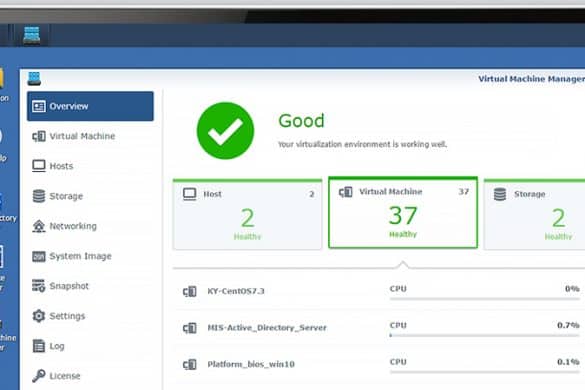Click the Virtual Machine card icon
Image resolution: width=585 pixels, height=390 pixels.
click(x=345, y=192)
